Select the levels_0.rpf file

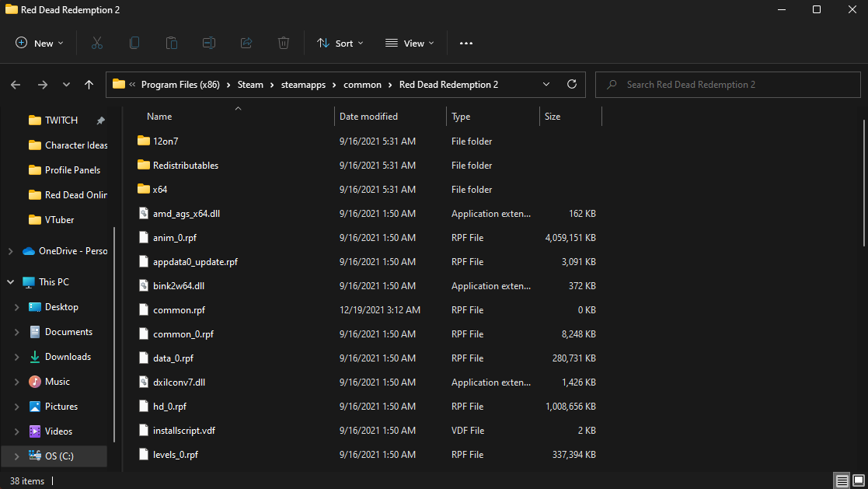[176, 455]
